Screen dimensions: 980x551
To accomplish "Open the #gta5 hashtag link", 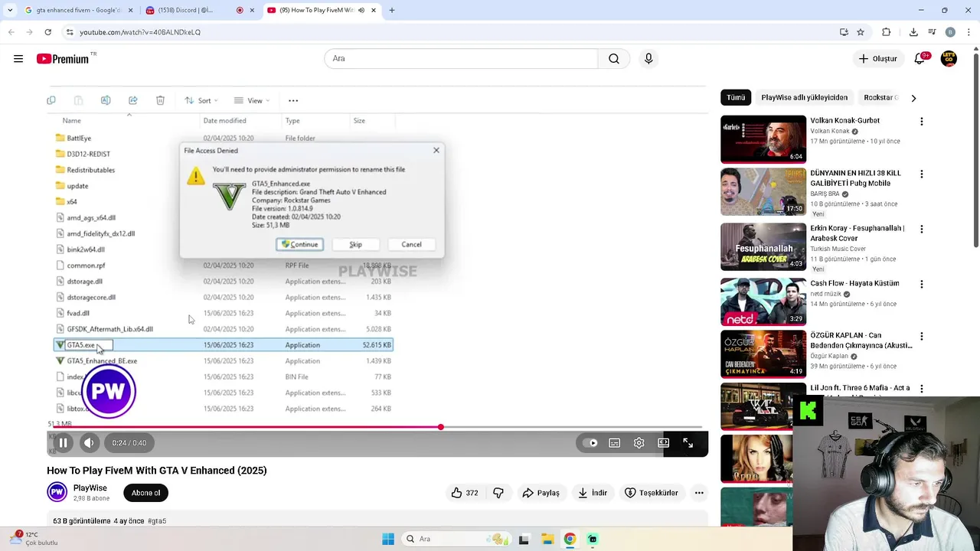I will point(157,521).
